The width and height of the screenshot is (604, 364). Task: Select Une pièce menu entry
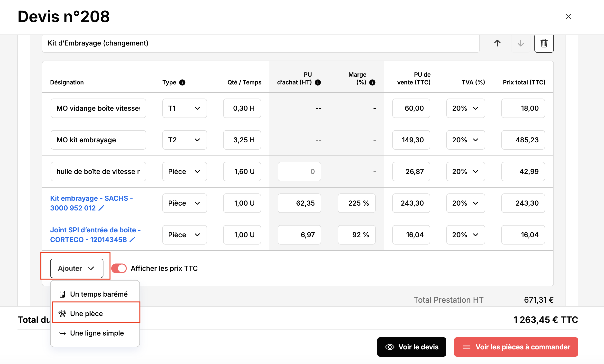(x=95, y=313)
